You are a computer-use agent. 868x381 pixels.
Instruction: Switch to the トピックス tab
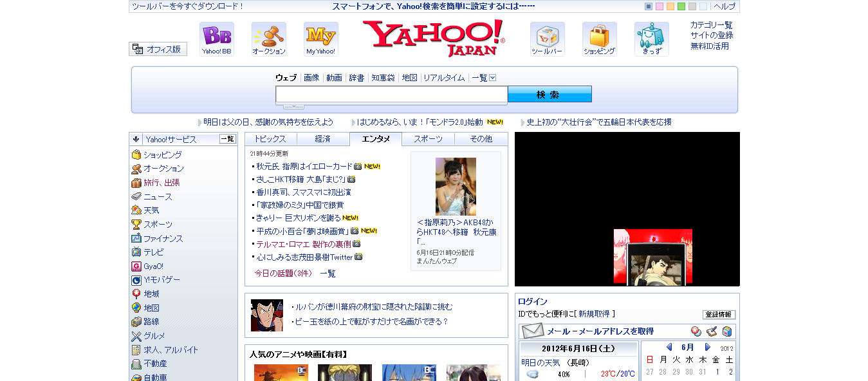pyautogui.click(x=271, y=139)
